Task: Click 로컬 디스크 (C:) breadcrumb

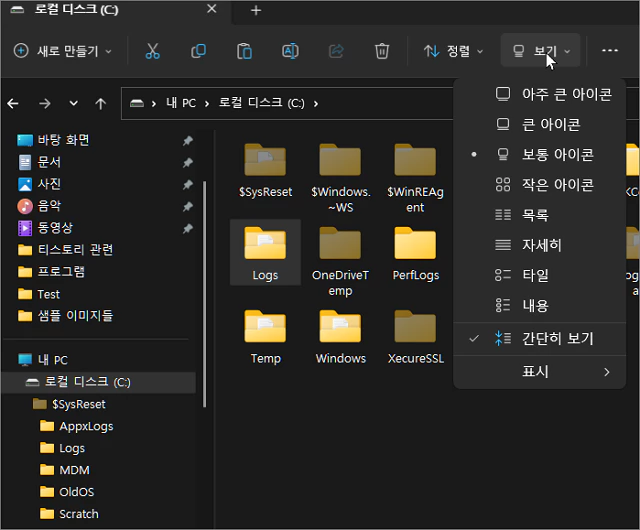Action: pos(262,102)
